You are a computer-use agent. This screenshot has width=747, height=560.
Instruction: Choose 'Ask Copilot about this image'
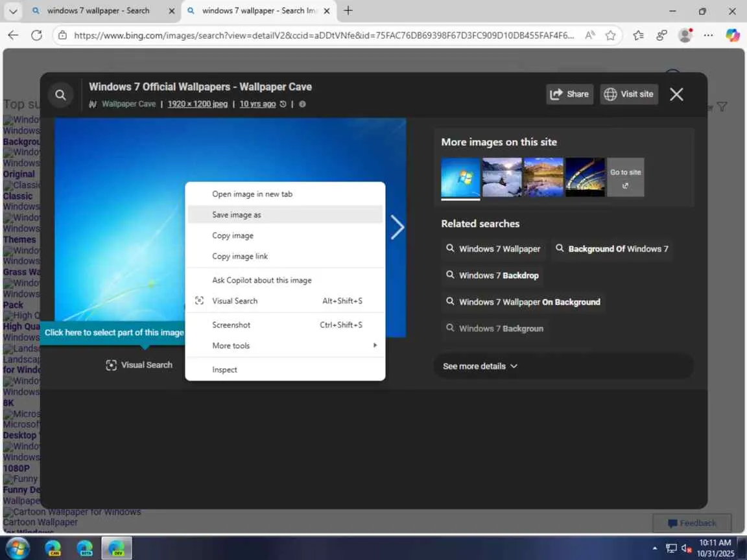pyautogui.click(x=285, y=280)
